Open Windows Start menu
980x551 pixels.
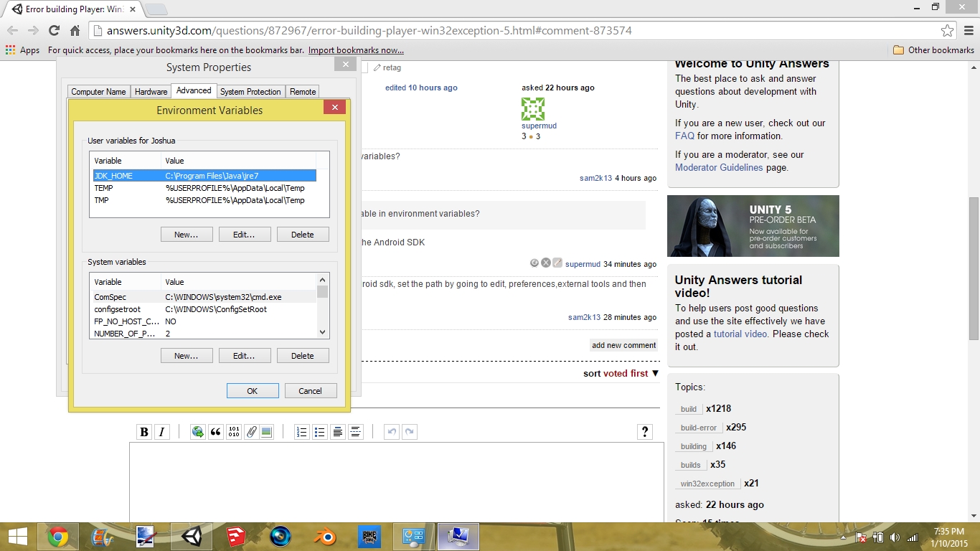[x=17, y=537]
